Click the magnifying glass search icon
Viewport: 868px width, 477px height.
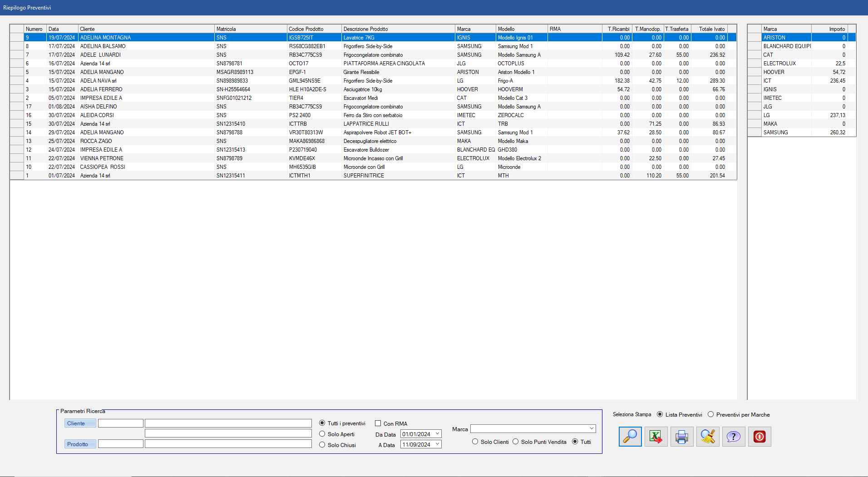[x=630, y=437]
